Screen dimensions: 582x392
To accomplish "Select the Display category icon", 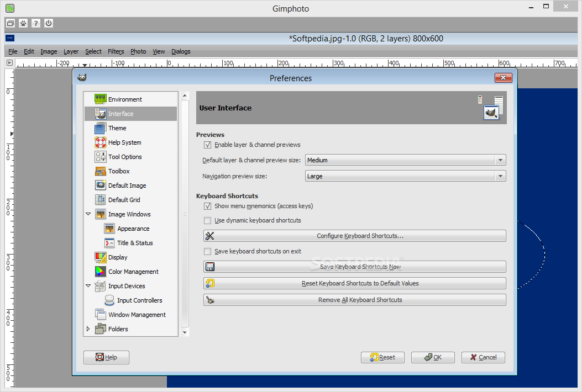I will [x=101, y=257].
